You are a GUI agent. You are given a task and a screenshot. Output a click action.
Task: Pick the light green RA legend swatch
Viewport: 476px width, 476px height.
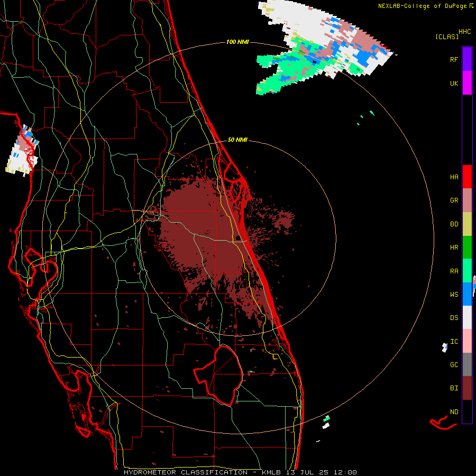467,271
